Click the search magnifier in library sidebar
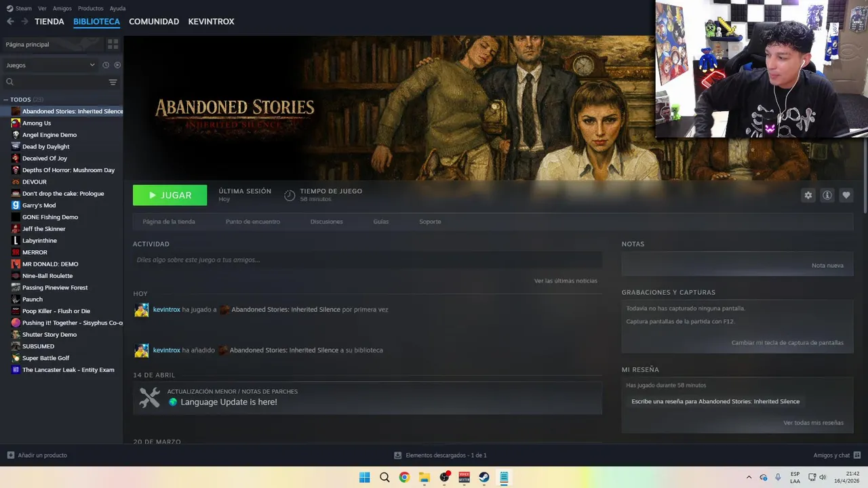The height and width of the screenshot is (488, 868). 9,82
